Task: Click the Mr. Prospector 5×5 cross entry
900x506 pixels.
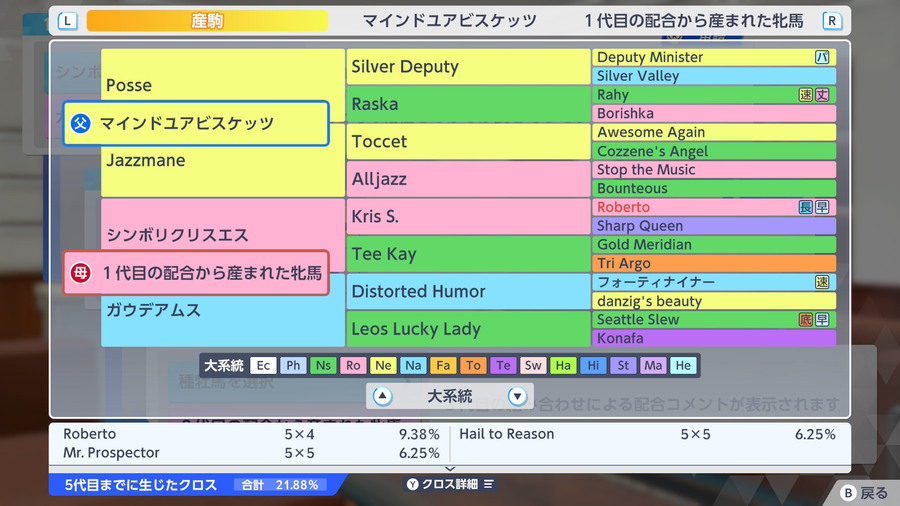Action: tap(251, 453)
